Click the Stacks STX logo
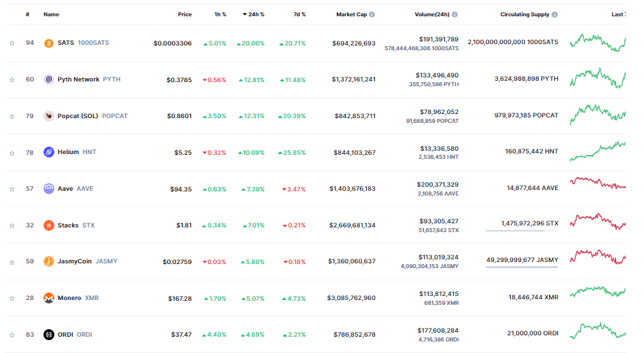644x353 pixels. (49, 225)
